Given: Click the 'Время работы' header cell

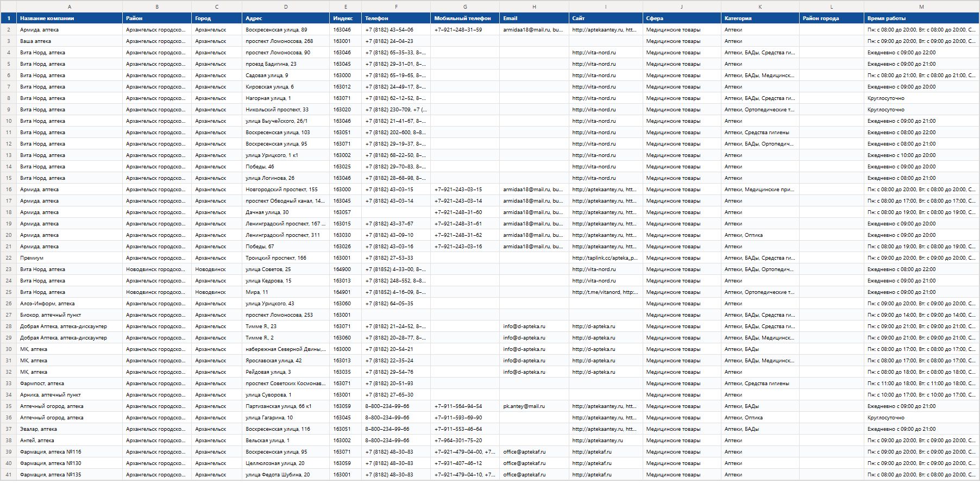Looking at the screenshot, I should click(x=921, y=18).
